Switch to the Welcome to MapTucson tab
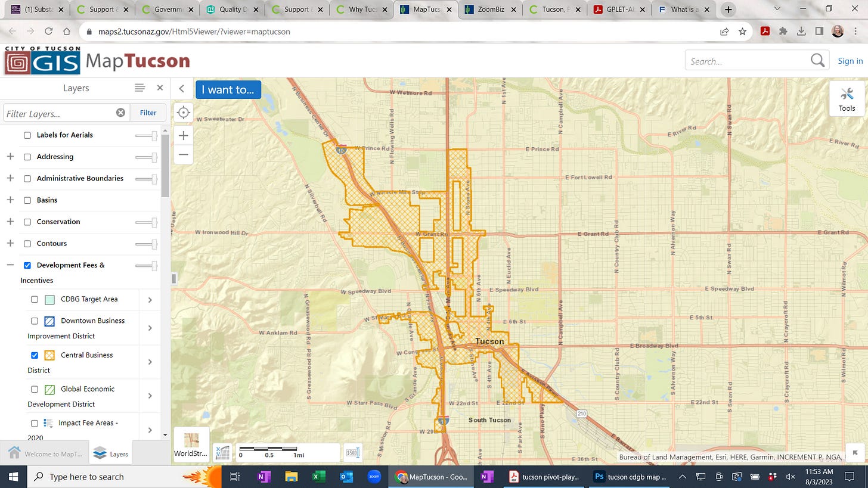Image resolution: width=868 pixels, height=488 pixels. click(45, 453)
